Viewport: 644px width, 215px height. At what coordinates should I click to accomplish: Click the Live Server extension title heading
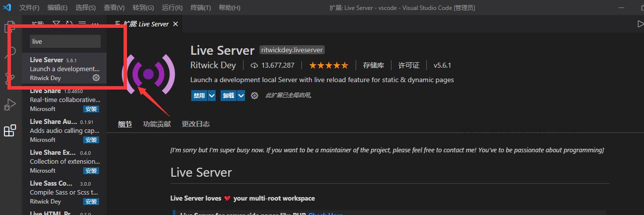pyautogui.click(x=223, y=50)
